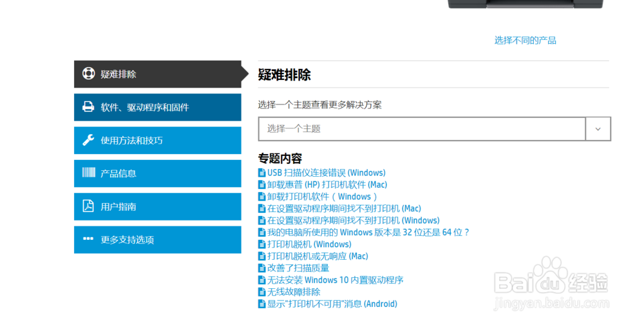Image resolution: width=644 pixels, height=325 pixels.
Task: Click document icon before 无线故障排除
Action: tap(261, 292)
